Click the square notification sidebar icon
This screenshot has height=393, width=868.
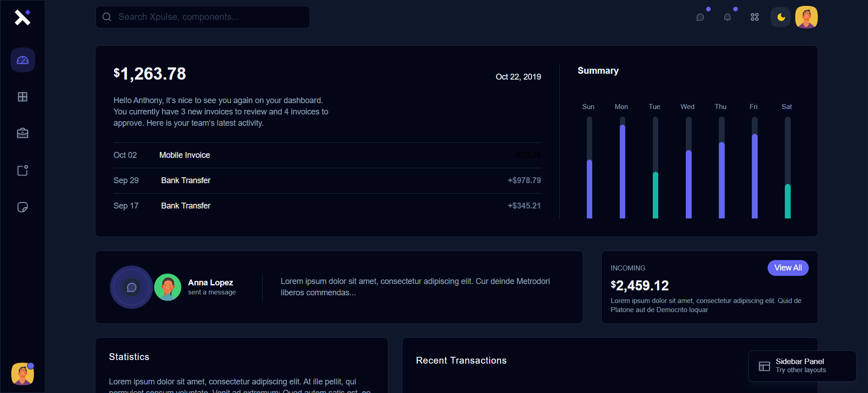[23, 170]
